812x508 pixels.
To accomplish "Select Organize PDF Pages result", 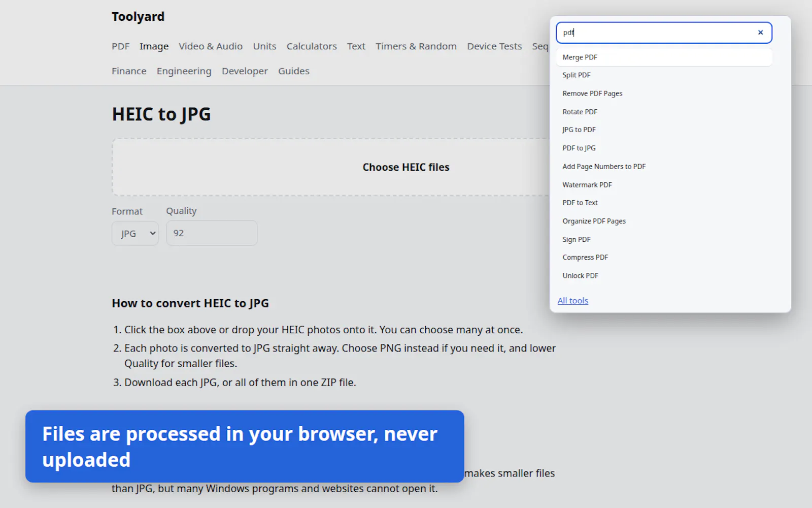I will (x=664, y=221).
